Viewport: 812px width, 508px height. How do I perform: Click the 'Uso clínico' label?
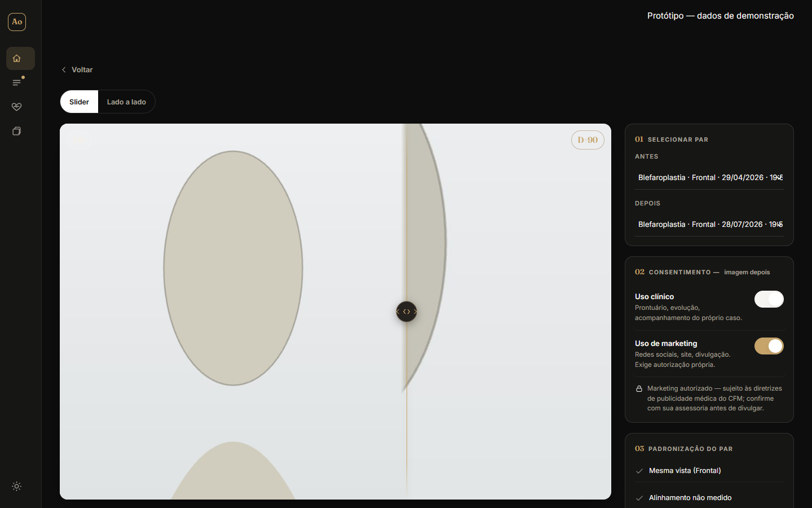click(x=654, y=296)
